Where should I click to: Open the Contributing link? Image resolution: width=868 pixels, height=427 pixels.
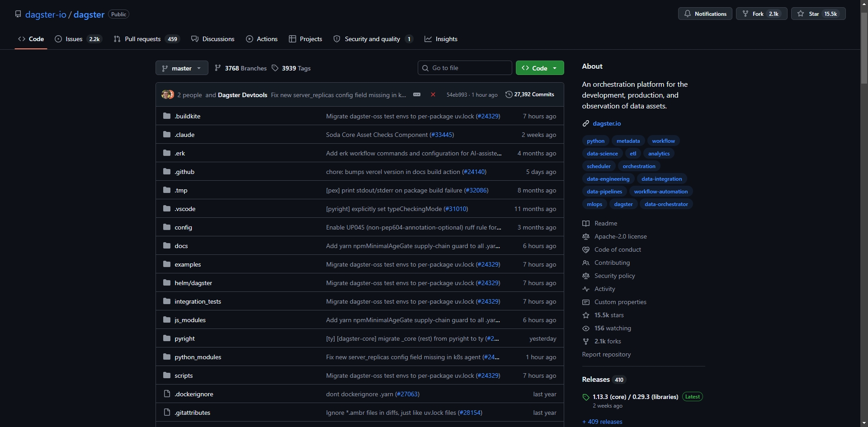tap(612, 263)
